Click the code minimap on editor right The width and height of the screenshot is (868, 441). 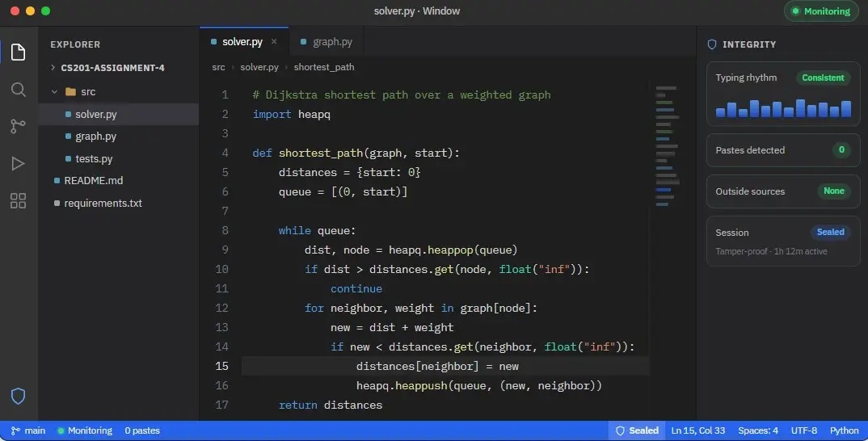(667, 147)
